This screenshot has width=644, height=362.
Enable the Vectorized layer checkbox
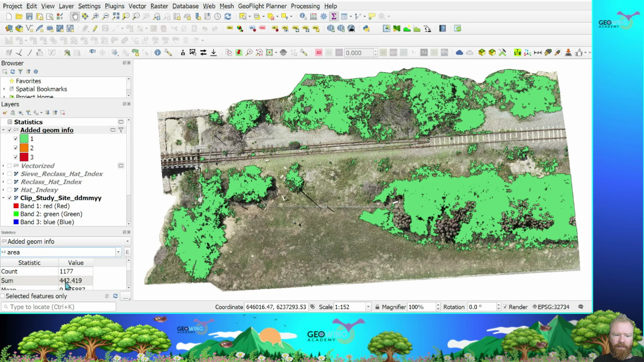pyautogui.click(x=10, y=166)
